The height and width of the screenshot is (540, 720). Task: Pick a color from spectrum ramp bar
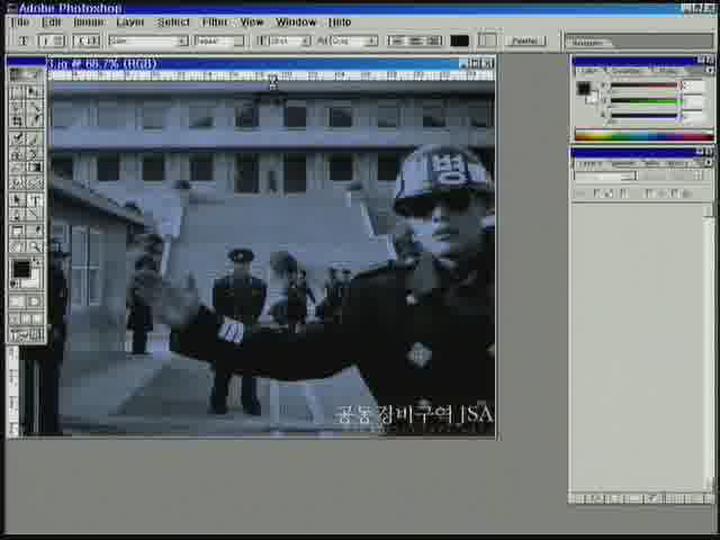coord(644,136)
